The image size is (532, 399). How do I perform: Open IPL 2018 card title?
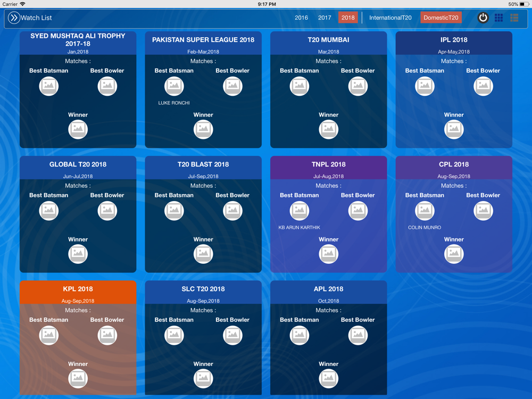[454, 40]
